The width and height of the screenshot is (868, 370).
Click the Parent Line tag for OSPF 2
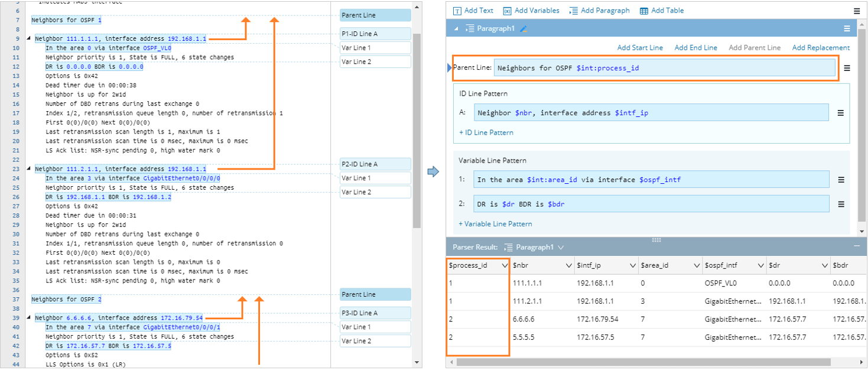[375, 294]
